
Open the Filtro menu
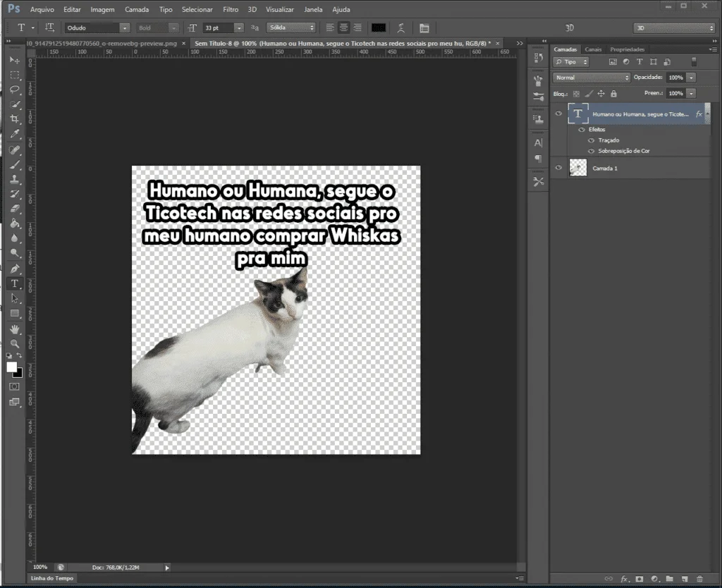(230, 10)
